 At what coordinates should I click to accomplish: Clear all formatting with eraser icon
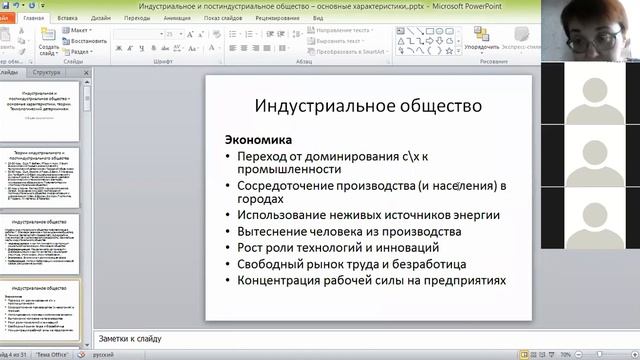[x=217, y=35]
